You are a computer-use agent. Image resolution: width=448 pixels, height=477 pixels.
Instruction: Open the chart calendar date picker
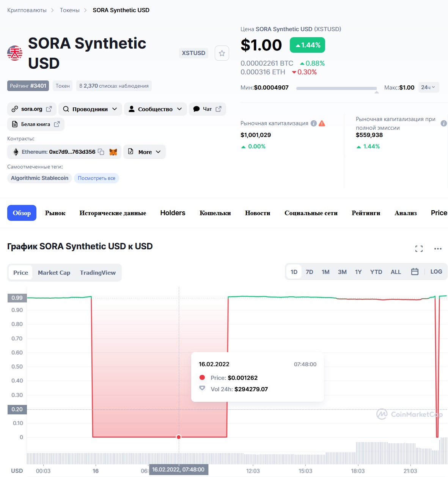[x=415, y=272]
